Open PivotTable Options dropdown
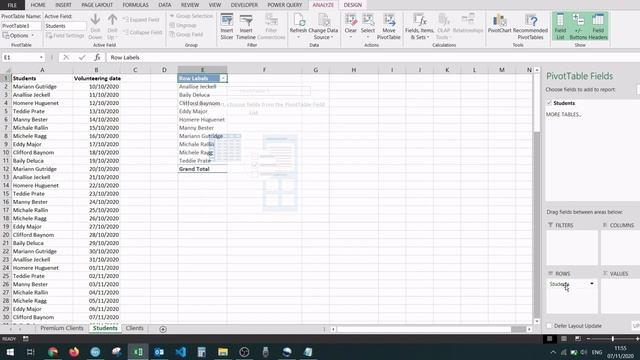Screen dimensions: 640x360 [18, 36]
